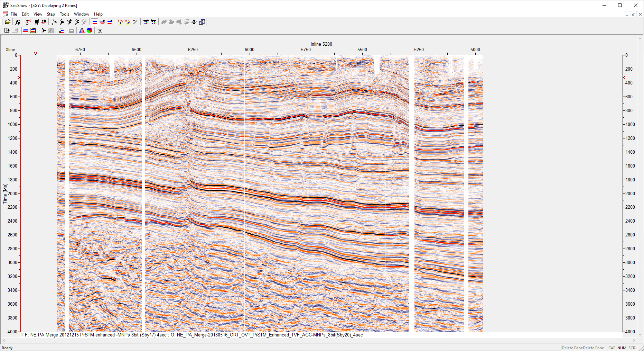The image size is (644, 351).
Task: Click the 'Inline 5200' axis label
Action: coord(321,44)
